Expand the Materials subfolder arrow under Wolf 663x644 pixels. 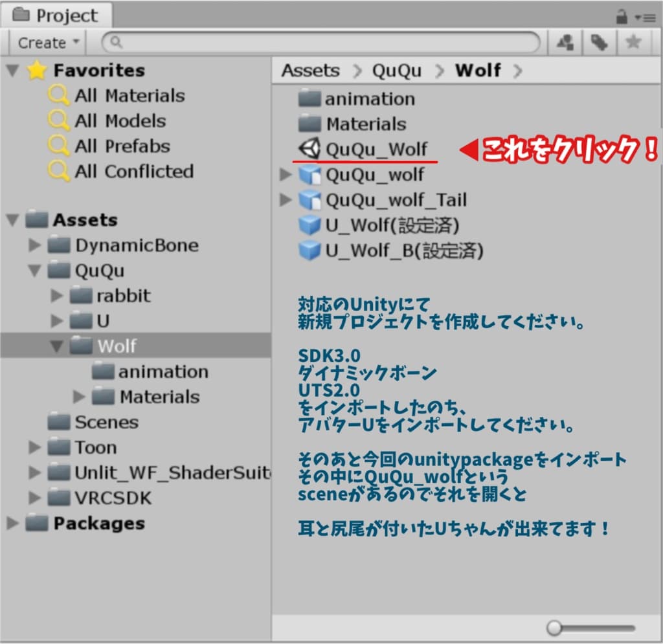(78, 396)
